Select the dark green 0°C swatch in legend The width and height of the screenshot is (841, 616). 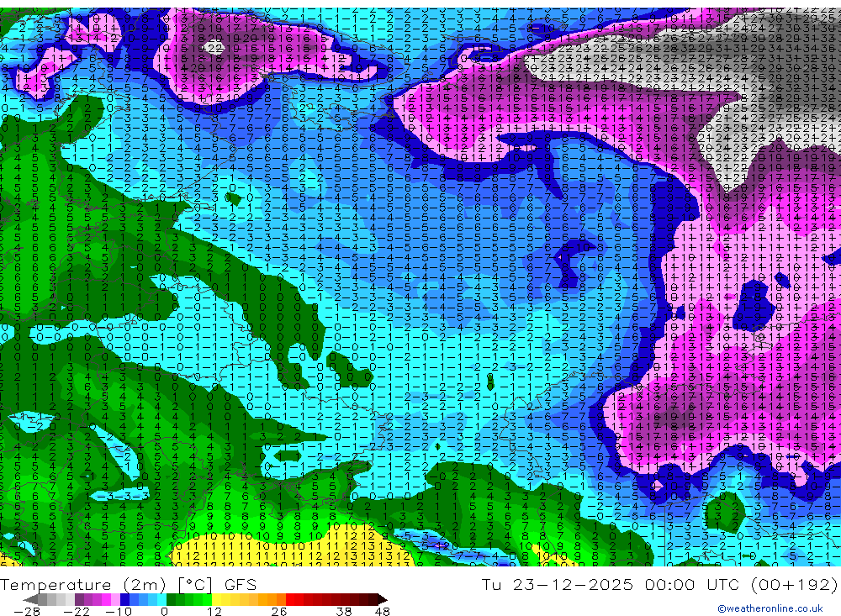(171, 599)
